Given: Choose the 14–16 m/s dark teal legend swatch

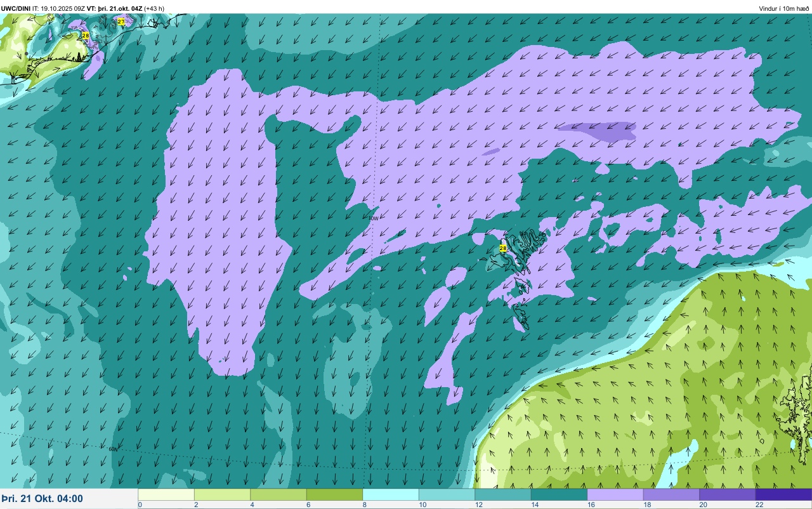Looking at the screenshot, I should coord(559,494).
